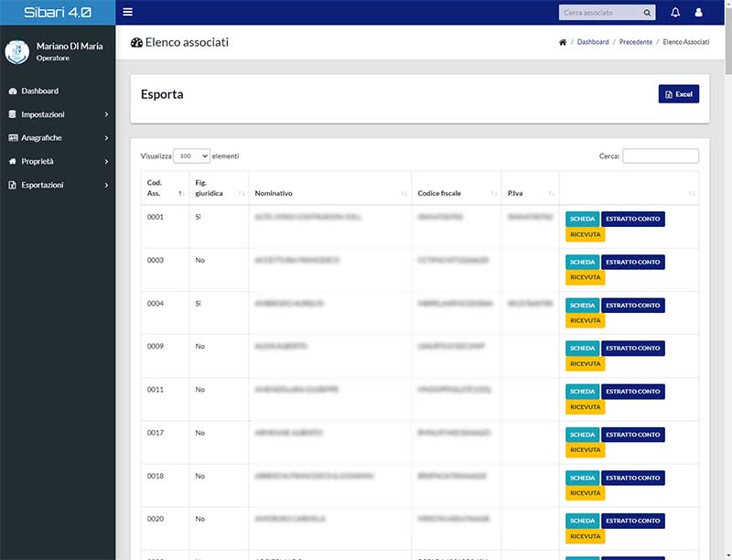This screenshot has height=560, width=732.
Task: Sort by Cod. Ass. column
Action: 166,188
